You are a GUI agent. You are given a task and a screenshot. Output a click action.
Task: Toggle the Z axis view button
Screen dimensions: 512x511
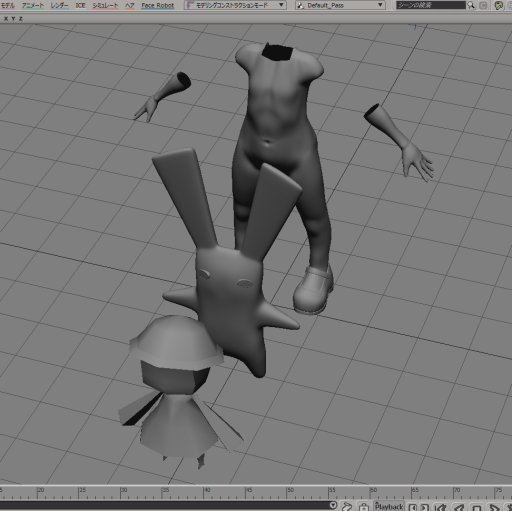21,19
